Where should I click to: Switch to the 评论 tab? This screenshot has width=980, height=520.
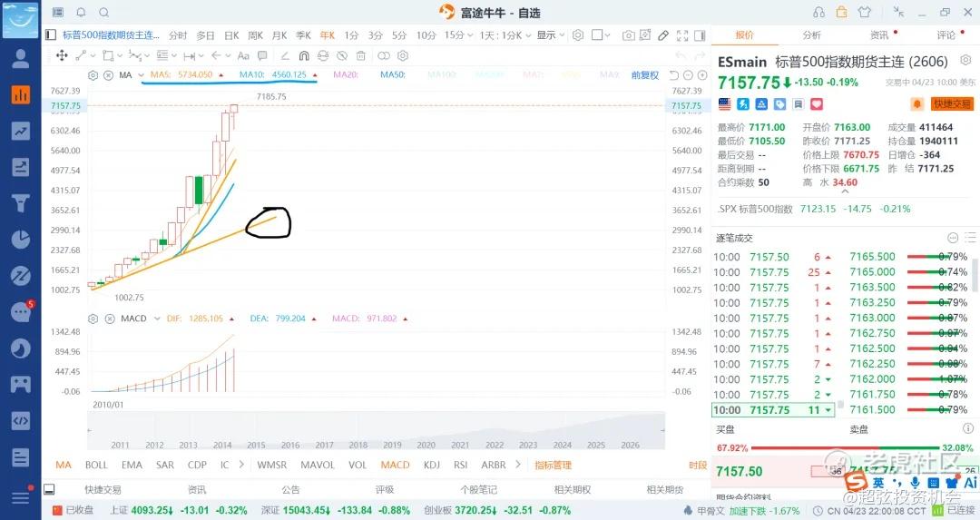click(946, 35)
